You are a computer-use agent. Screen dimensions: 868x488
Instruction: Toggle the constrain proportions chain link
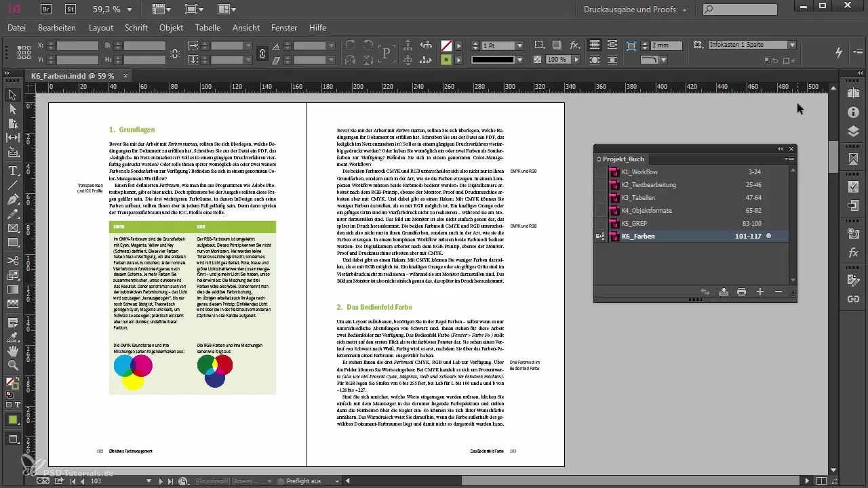(x=262, y=52)
